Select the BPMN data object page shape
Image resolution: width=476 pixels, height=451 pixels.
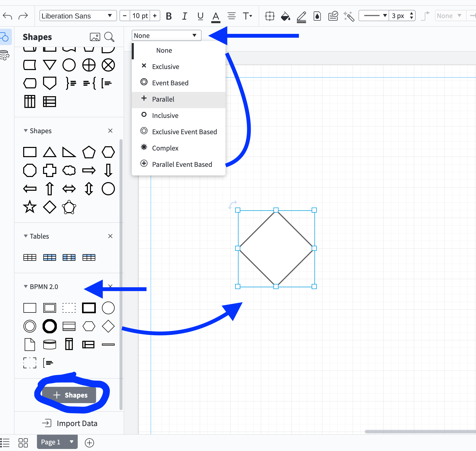click(30, 345)
